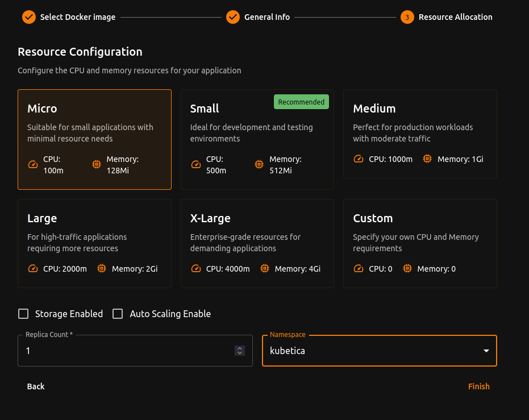The height and width of the screenshot is (420, 529).
Task: Click the step 3 circle for Resource Allocation
Action: pos(407,17)
